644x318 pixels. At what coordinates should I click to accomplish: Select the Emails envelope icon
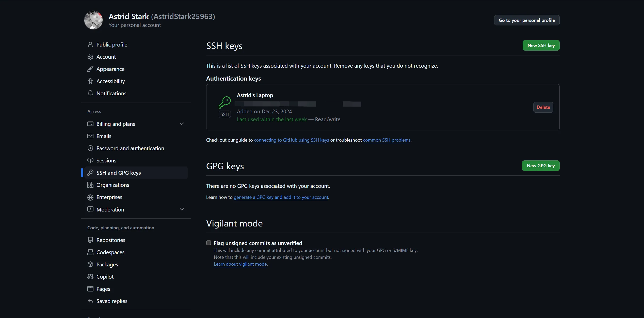coord(91,136)
